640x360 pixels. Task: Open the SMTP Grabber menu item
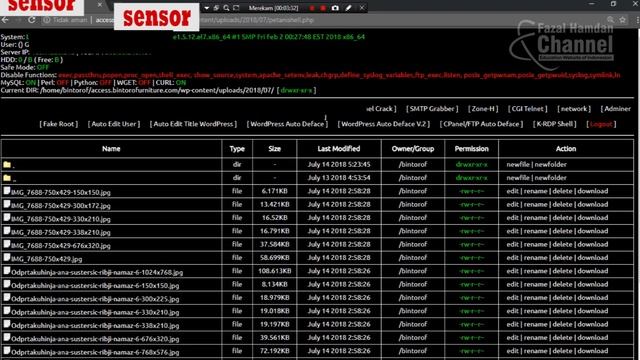[x=432, y=109]
